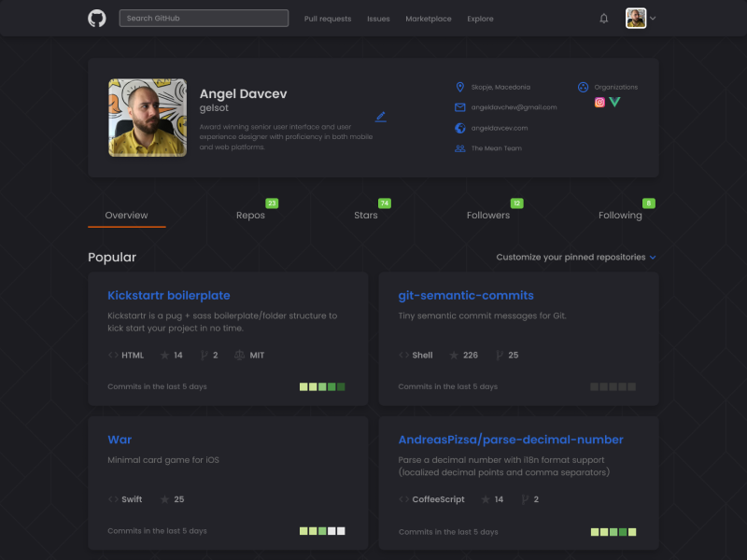Expand the account caret in the top bar
The image size is (747, 560).
pyautogui.click(x=653, y=18)
